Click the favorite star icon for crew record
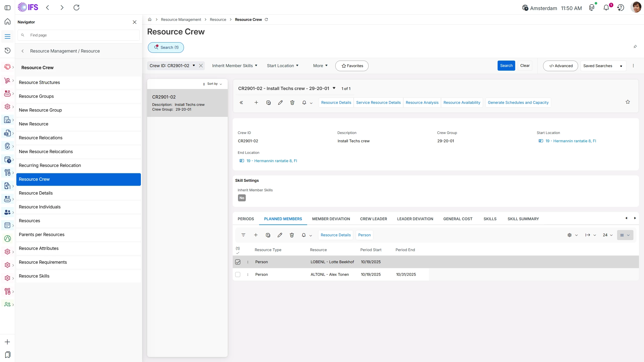 pos(628,102)
